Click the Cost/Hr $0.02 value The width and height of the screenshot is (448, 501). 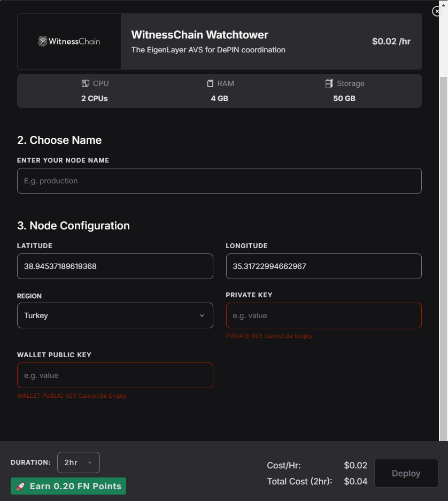pos(356,466)
